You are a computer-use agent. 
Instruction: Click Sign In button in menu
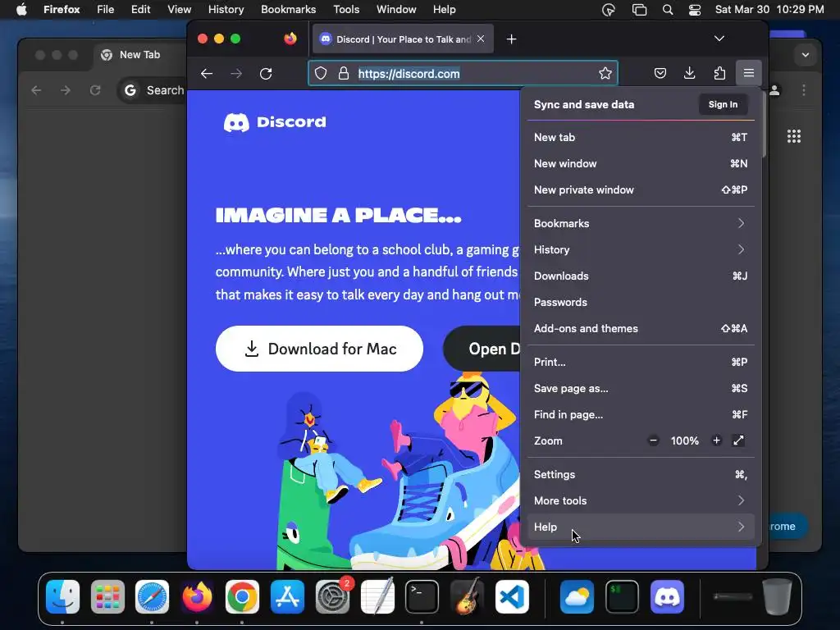pos(723,104)
